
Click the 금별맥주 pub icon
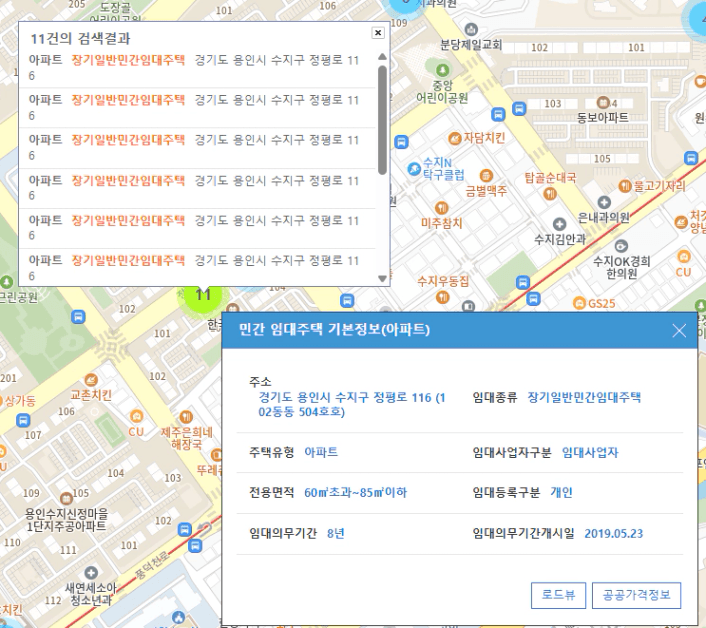click(486, 176)
